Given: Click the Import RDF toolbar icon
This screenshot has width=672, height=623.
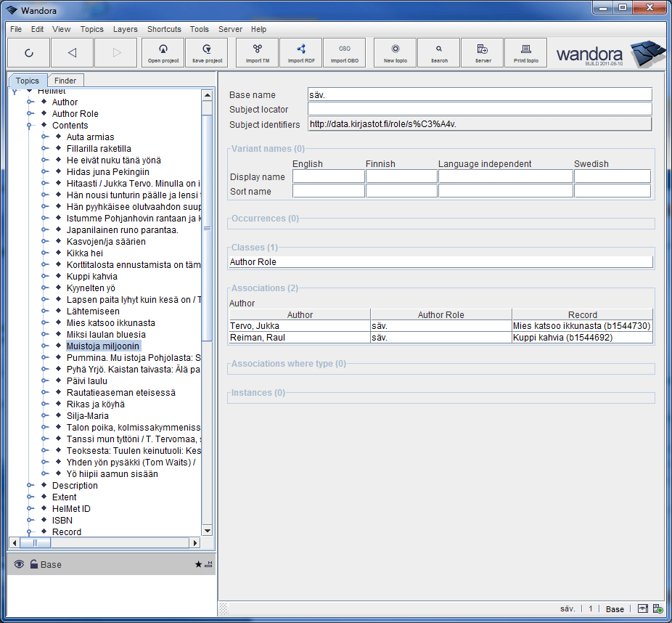Looking at the screenshot, I should tap(301, 52).
